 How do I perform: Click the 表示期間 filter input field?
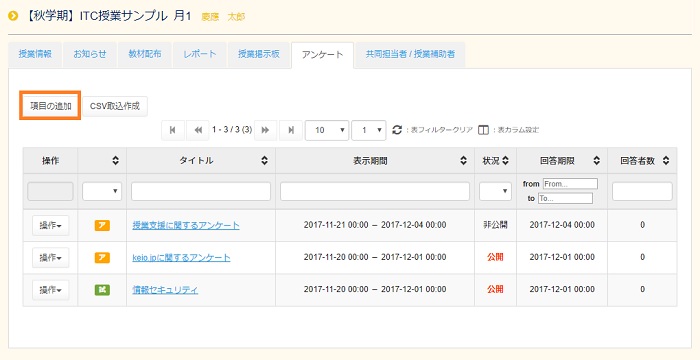pos(375,191)
